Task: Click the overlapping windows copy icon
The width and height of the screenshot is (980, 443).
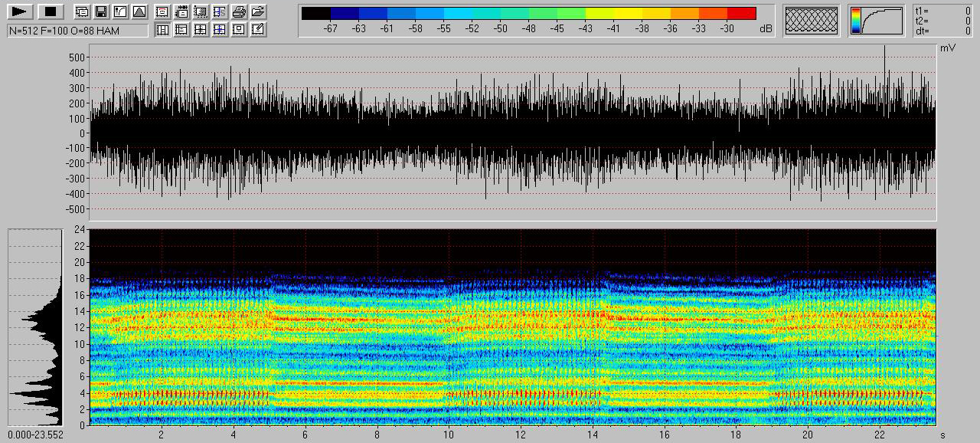Action: (81, 11)
